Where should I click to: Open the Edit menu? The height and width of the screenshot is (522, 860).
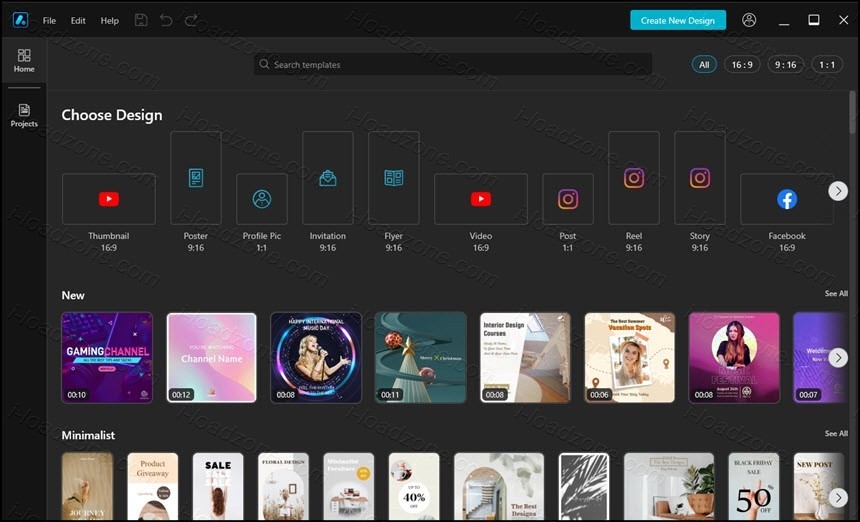78,20
